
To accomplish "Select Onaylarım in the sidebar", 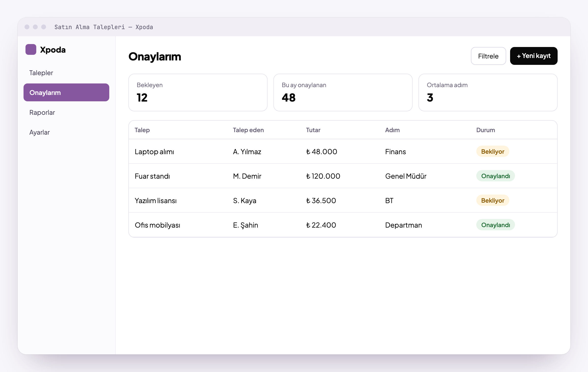I will coord(66,93).
